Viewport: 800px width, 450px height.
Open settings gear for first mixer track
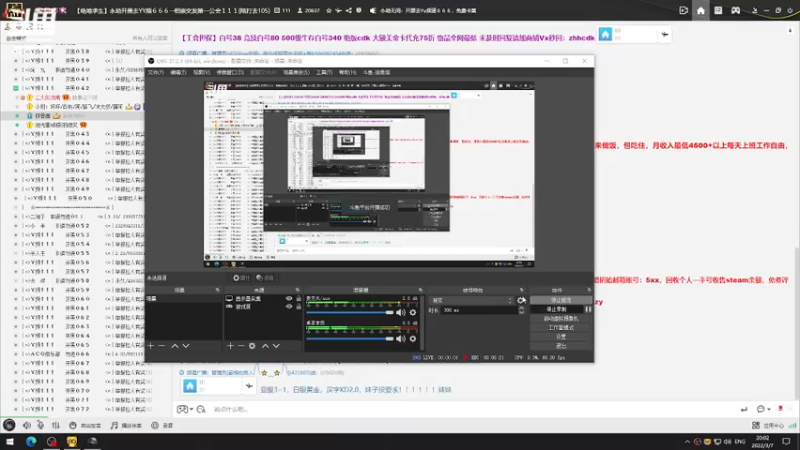coord(413,312)
